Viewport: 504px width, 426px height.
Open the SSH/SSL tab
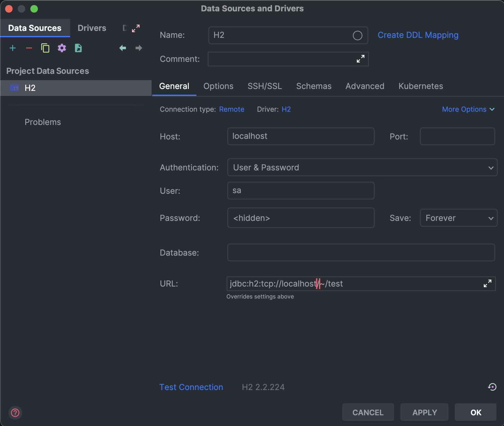pos(265,86)
